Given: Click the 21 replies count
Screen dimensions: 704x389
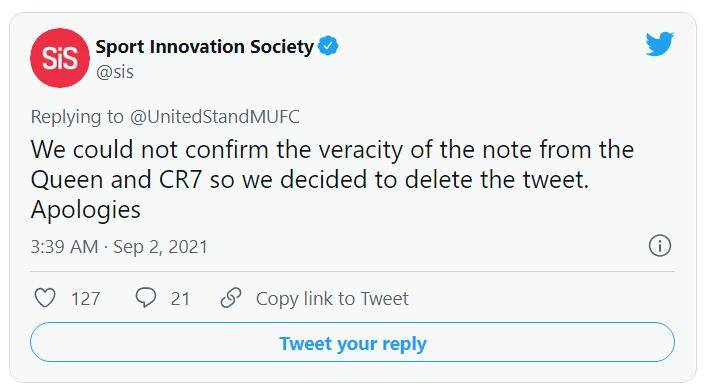Looking at the screenshot, I should click(180, 299).
